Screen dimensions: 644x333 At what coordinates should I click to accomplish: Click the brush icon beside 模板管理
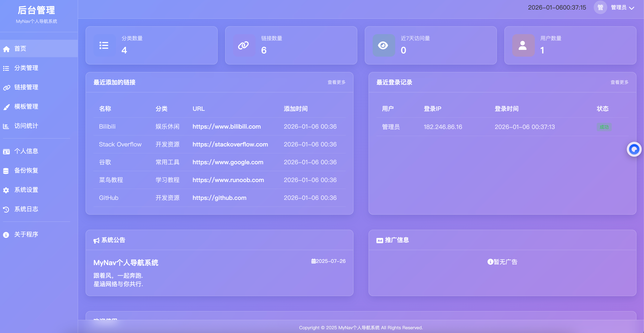6,107
